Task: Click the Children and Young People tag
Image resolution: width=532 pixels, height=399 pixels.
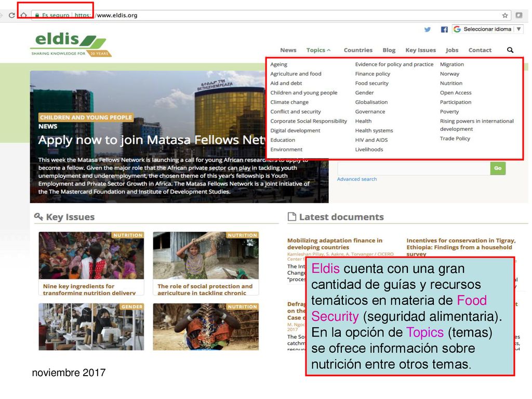Action: click(x=86, y=117)
